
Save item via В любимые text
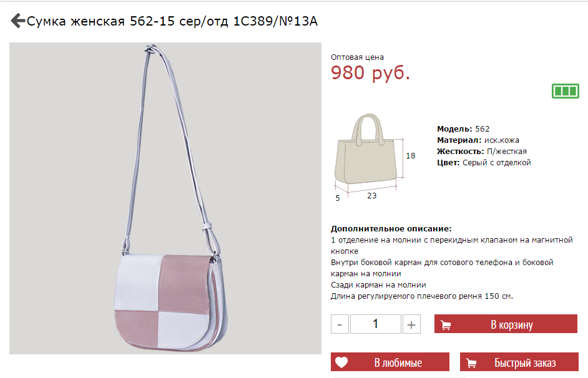(398, 362)
